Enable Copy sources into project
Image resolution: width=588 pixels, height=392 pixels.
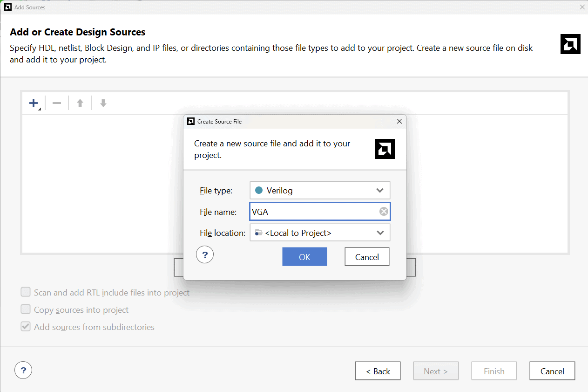click(26, 309)
